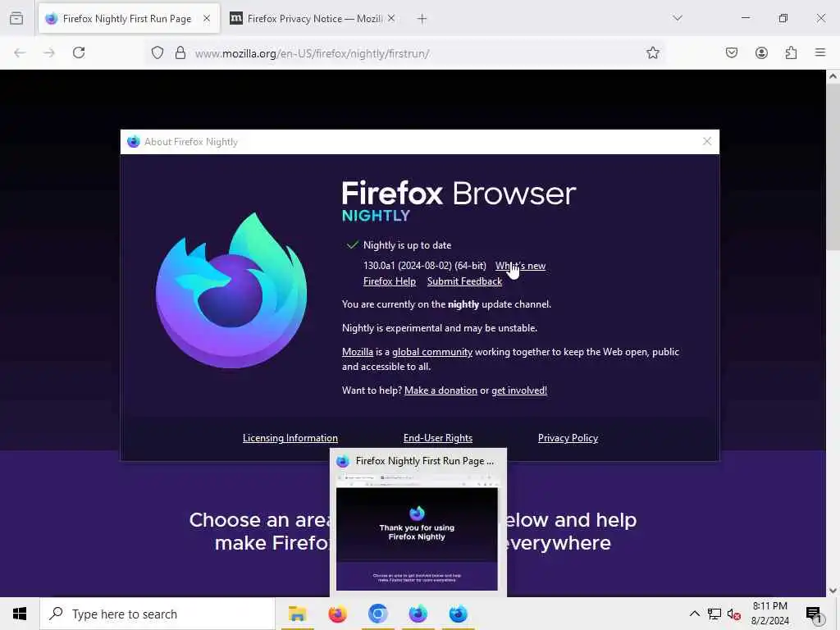Follow the Mozilla link
This screenshot has width=840, height=630.
pos(358,352)
